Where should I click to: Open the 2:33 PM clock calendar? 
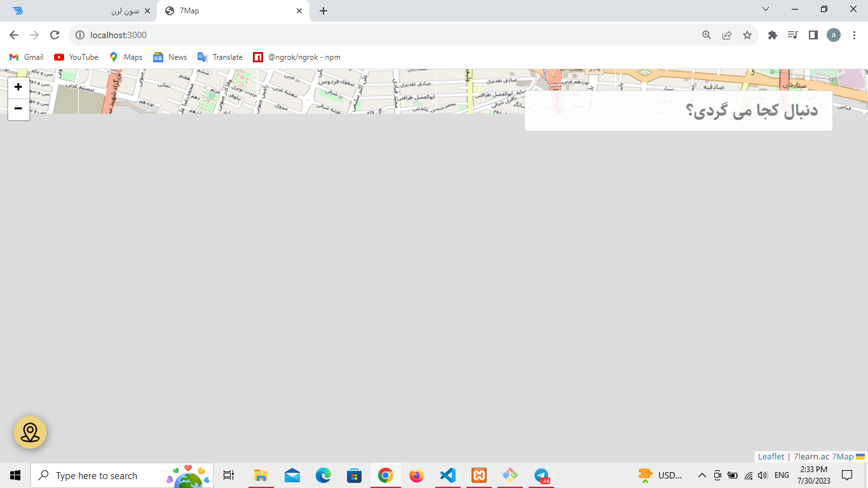click(814, 475)
